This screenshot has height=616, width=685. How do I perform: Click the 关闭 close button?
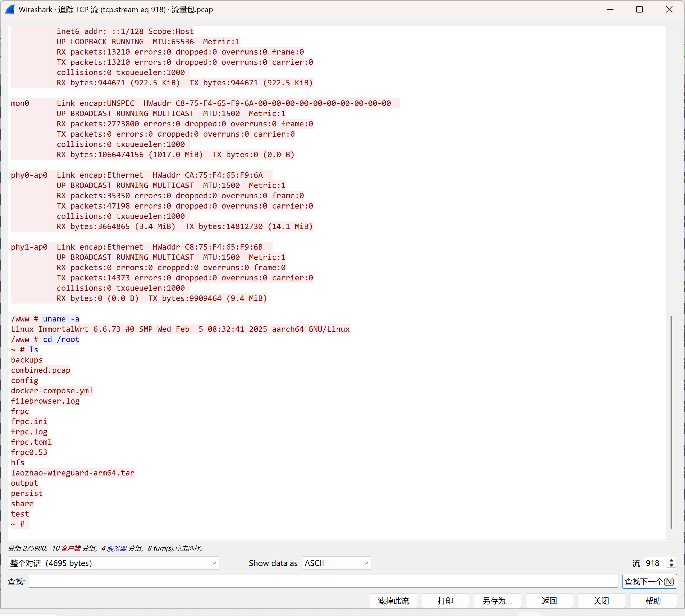click(x=601, y=601)
